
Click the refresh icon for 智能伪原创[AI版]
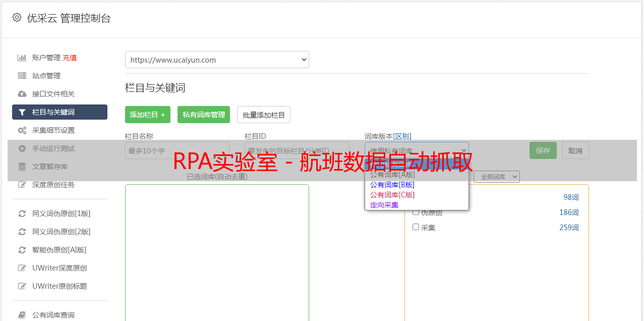(x=22, y=250)
